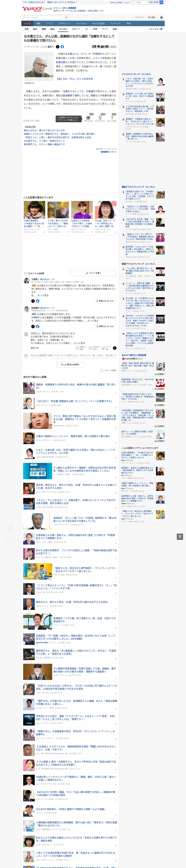Click もっと見る(148件) button

click(x=70, y=364)
